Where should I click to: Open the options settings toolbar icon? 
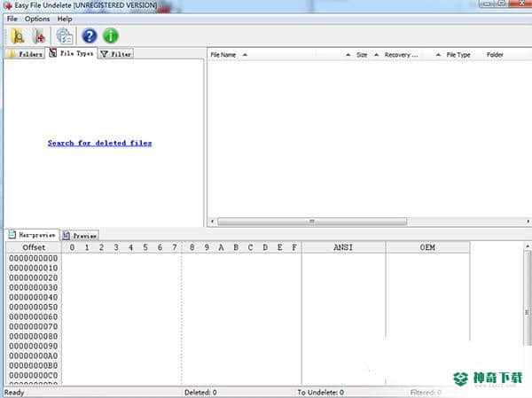click(x=64, y=36)
